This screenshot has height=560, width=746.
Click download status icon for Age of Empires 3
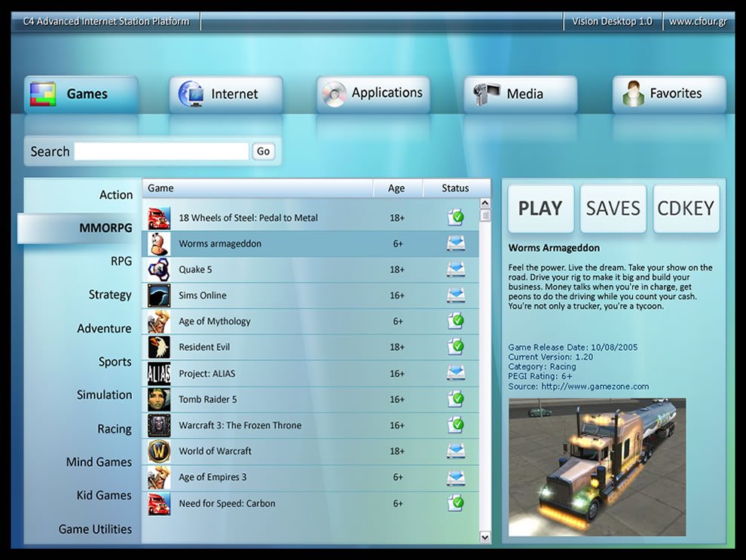pyautogui.click(x=456, y=477)
